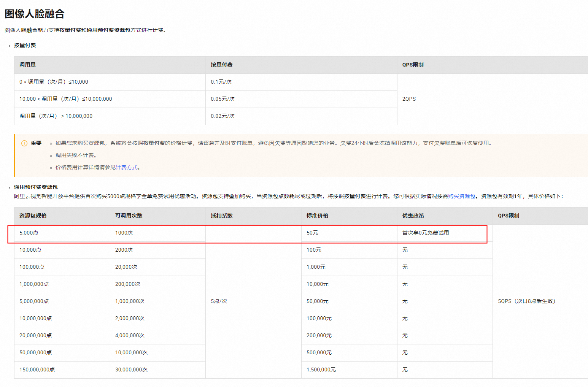Click the 图像人脸融合 page heading
The height and width of the screenshot is (387, 588).
[x=35, y=14]
